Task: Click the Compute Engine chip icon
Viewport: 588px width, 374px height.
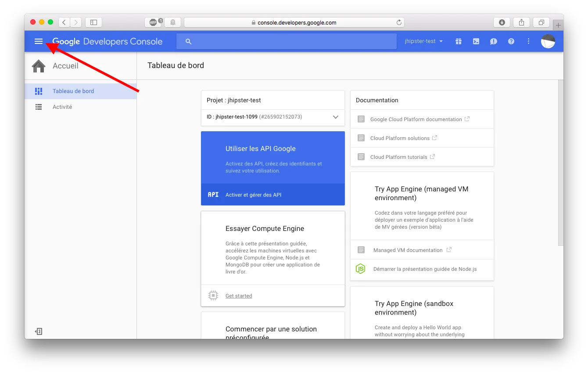Action: 213,295
